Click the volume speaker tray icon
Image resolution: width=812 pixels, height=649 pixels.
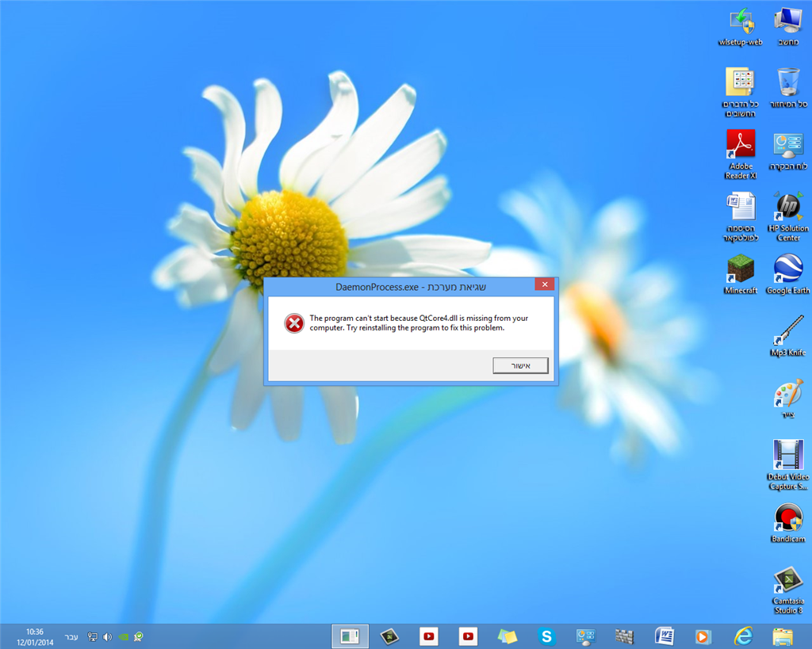108,636
